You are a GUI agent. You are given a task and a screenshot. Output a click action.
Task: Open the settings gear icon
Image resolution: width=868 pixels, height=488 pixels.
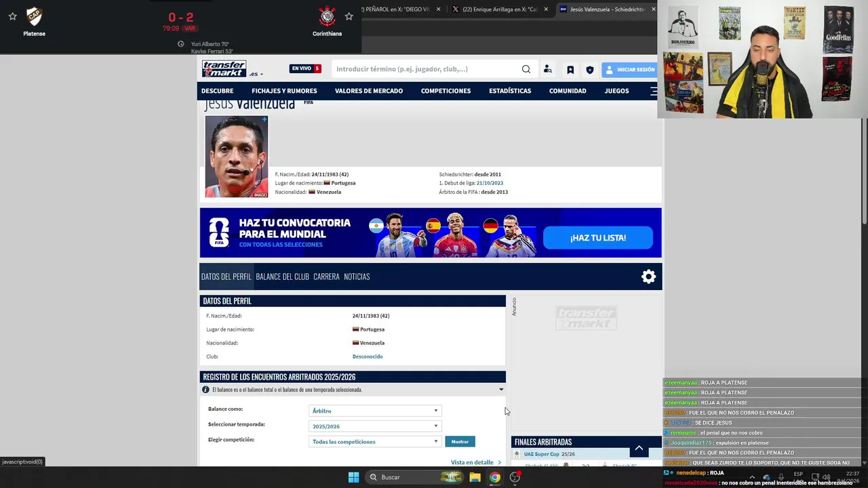[649, 277]
